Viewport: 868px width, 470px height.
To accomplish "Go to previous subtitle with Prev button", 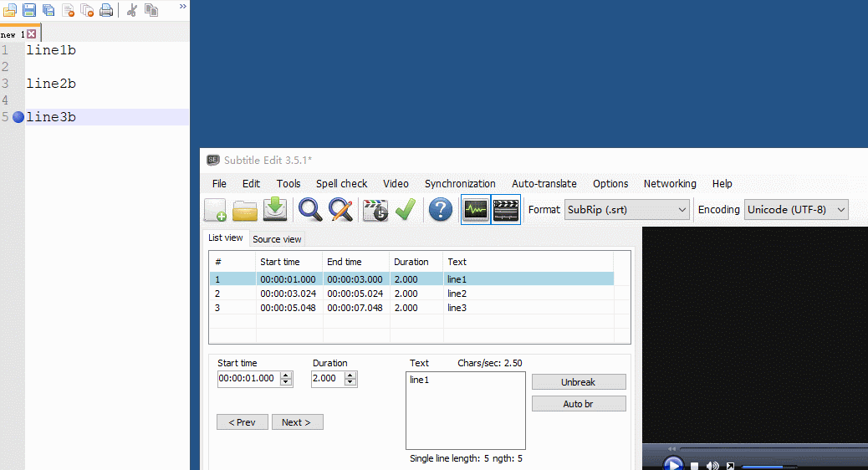I will (x=243, y=421).
